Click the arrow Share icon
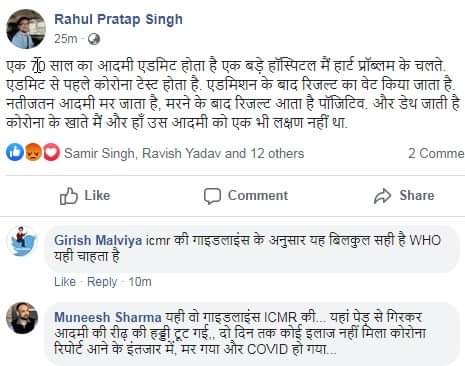The height and width of the screenshot is (366, 465). click(x=382, y=196)
